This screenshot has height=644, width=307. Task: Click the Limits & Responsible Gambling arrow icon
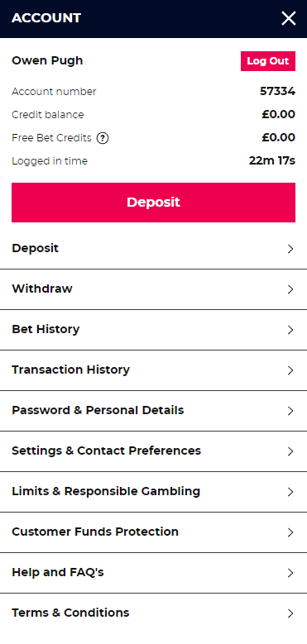click(290, 492)
